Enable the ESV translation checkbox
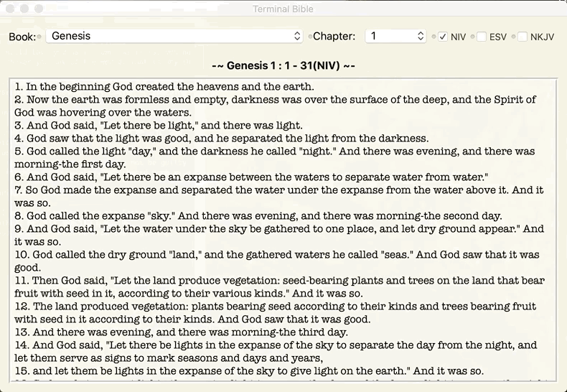The width and height of the screenshot is (567, 392). (482, 37)
